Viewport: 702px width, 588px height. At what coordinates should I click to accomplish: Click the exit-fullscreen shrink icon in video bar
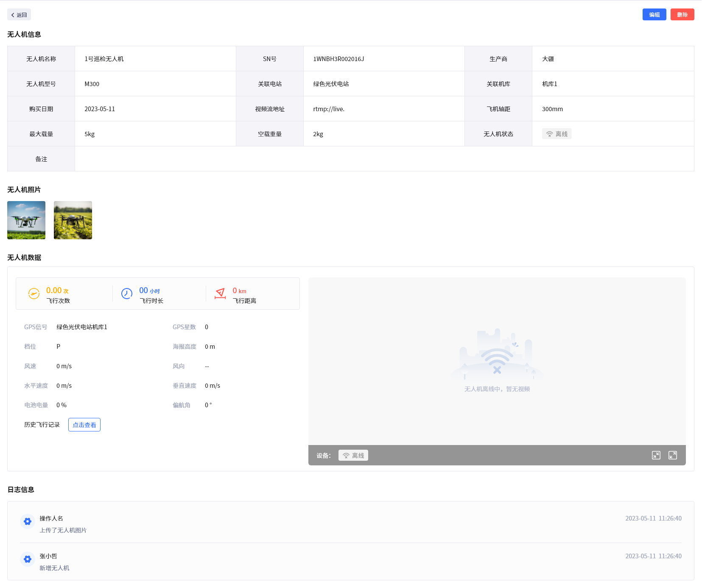coord(656,455)
